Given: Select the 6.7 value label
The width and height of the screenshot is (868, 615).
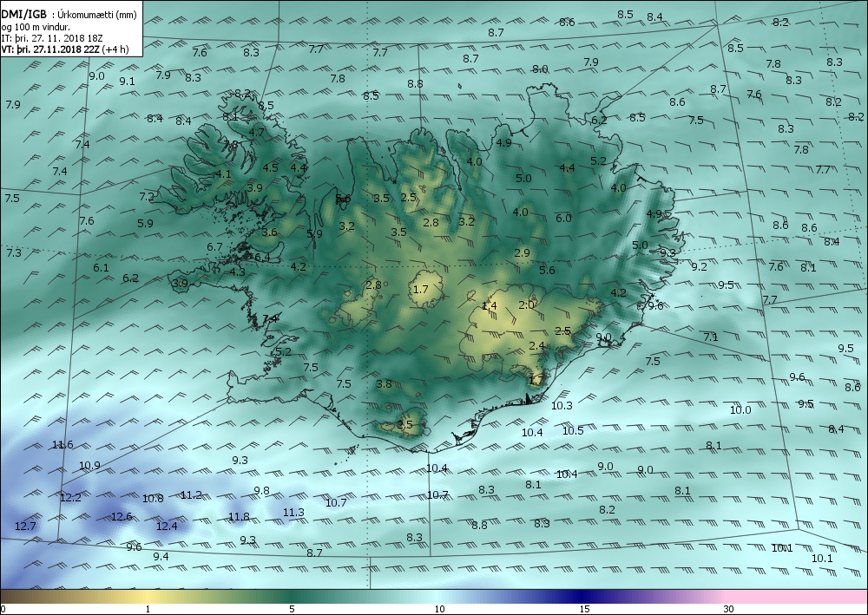Looking at the screenshot, I should tap(214, 246).
